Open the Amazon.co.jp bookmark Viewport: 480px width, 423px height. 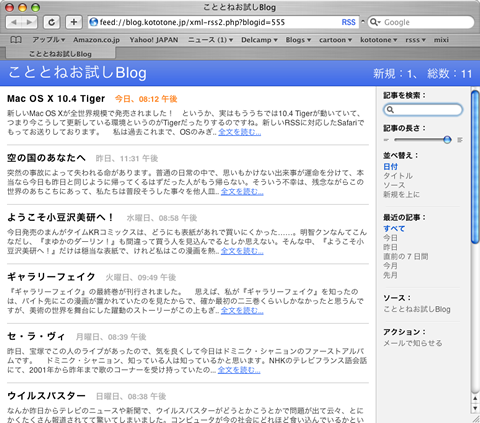coord(96,40)
